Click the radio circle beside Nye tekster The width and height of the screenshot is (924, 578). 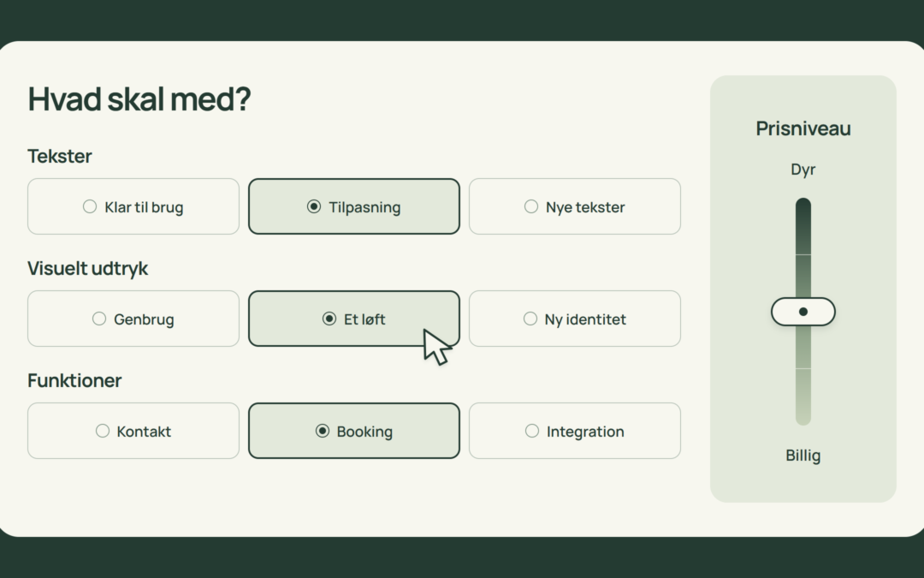tap(531, 206)
